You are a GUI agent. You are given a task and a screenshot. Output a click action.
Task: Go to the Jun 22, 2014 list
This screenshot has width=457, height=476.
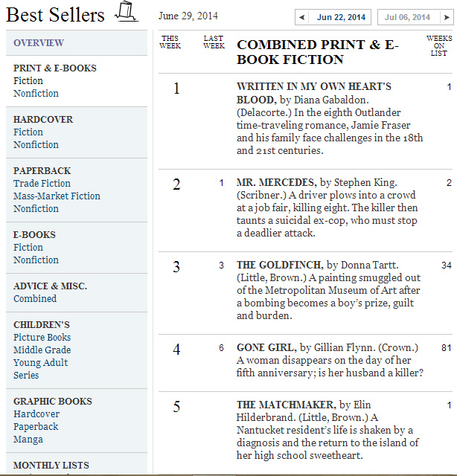click(341, 17)
